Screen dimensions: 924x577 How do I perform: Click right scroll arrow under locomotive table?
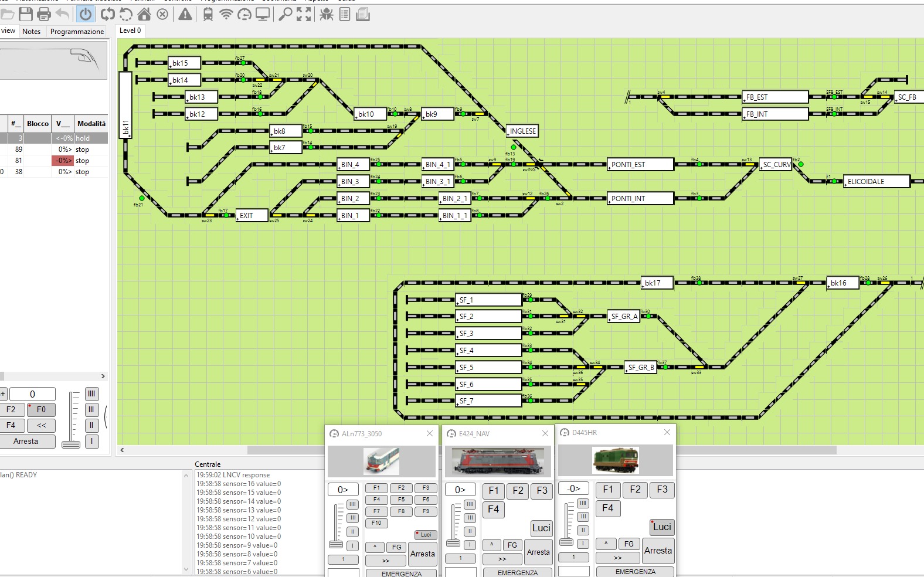tap(103, 376)
